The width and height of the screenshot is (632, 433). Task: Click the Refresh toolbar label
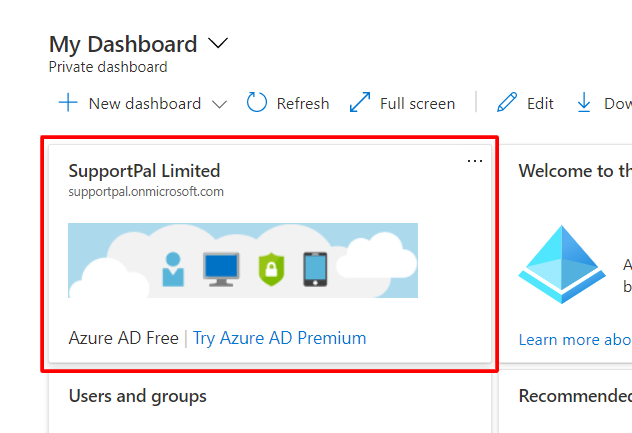point(303,104)
